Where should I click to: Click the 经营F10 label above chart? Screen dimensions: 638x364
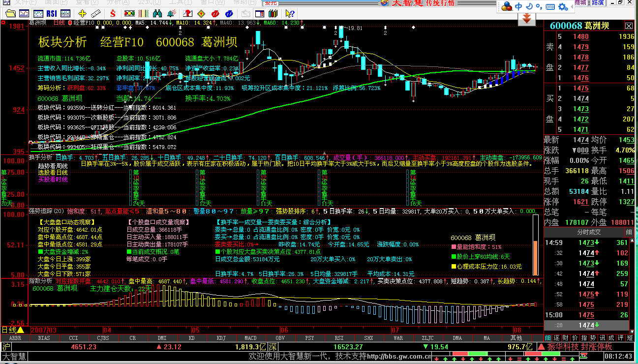[x=84, y=23]
